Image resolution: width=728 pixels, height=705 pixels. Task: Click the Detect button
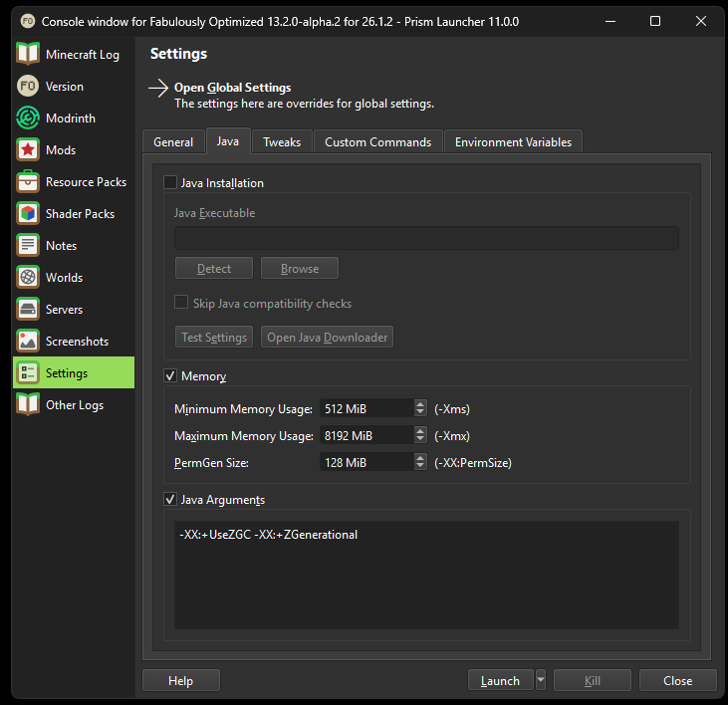[214, 268]
